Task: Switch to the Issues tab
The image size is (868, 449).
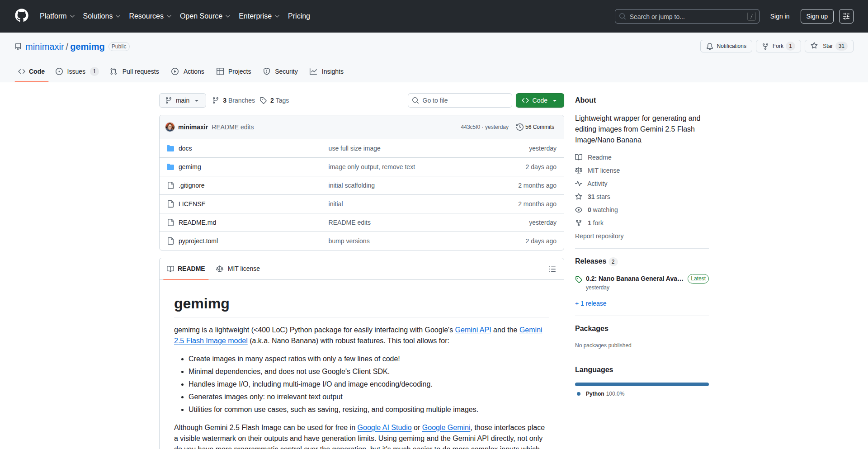Action: (x=76, y=71)
